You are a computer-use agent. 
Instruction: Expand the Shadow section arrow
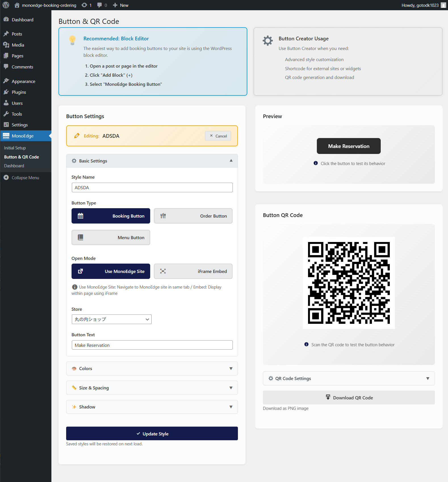point(231,407)
